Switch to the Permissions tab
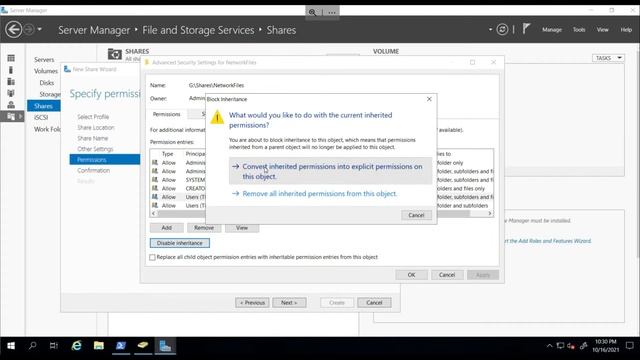 (x=167, y=114)
